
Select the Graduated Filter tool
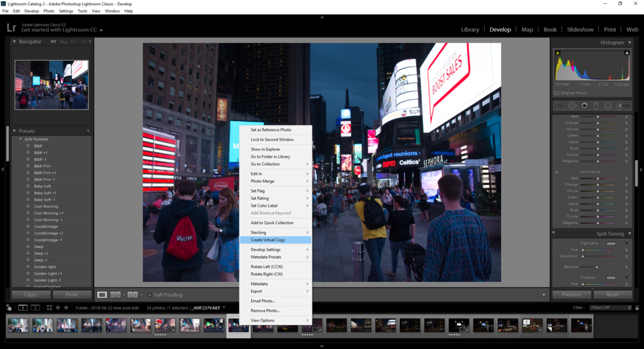point(596,105)
